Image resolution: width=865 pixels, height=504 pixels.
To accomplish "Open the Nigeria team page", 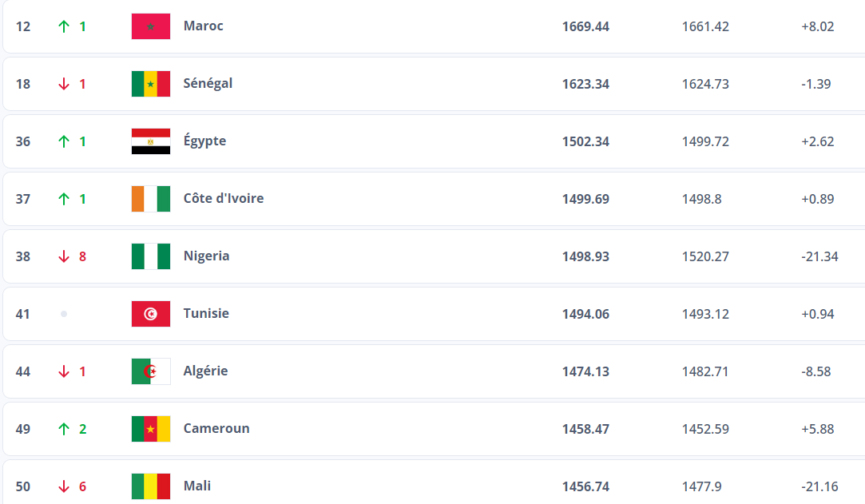I will pos(206,256).
